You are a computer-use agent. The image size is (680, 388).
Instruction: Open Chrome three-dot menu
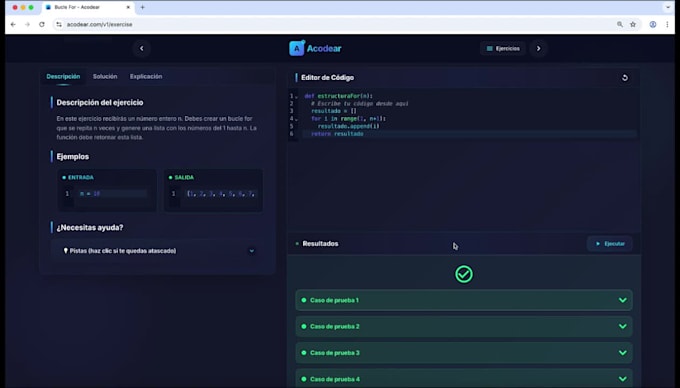pyautogui.click(x=667, y=25)
